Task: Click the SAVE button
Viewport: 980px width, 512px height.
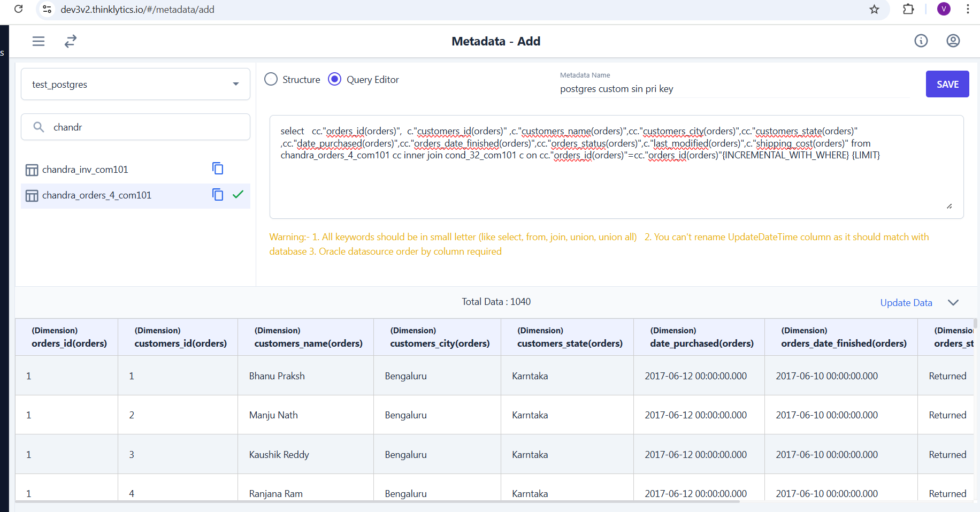Action: coord(947,84)
